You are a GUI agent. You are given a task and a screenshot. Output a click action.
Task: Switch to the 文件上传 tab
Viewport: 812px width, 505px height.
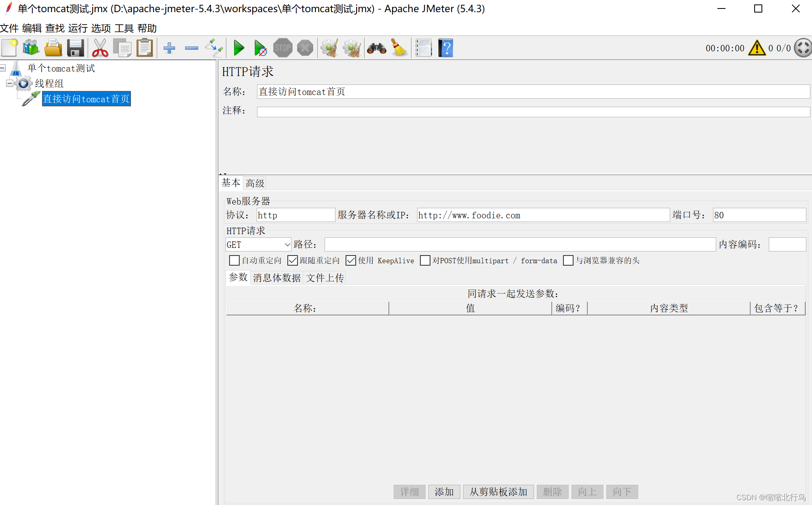pos(325,278)
